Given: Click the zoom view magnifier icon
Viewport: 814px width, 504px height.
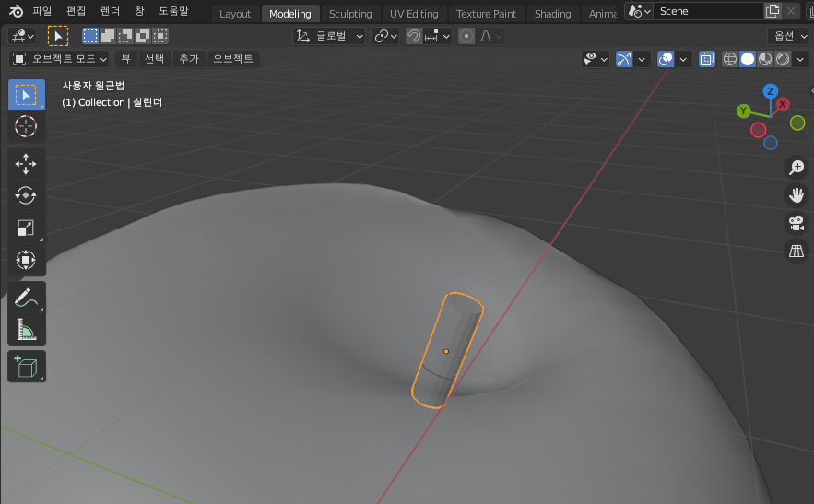Looking at the screenshot, I should coord(796,167).
